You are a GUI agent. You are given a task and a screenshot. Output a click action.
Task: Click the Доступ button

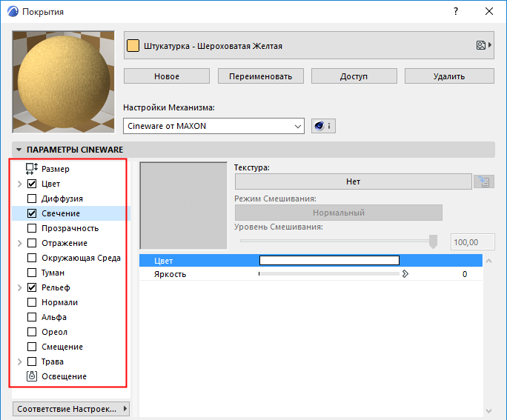(354, 76)
